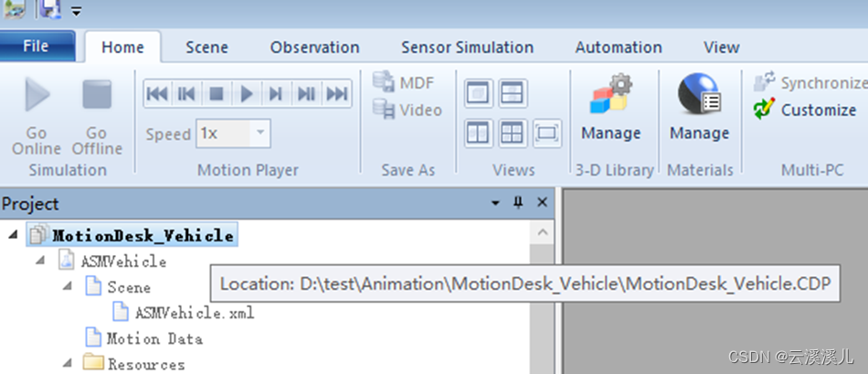Click the Synchronize Multi-PC button

click(x=810, y=83)
